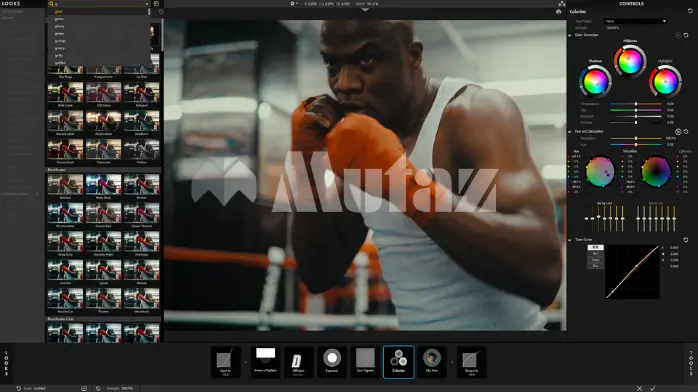Cancel changes with the X icon
The width and height of the screenshot is (698, 392).
click(639, 388)
